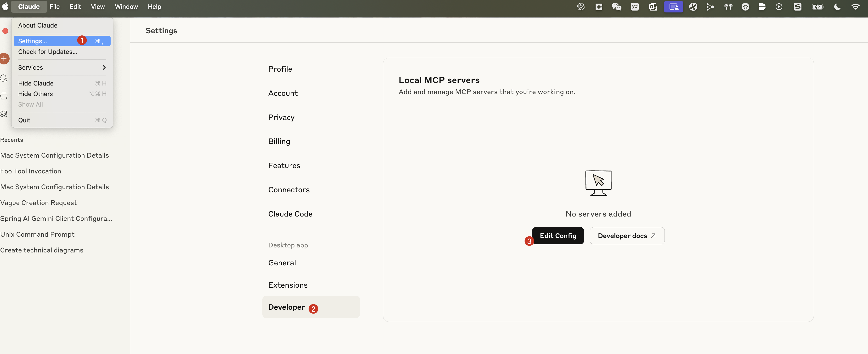
Task: Open the Artifacts shapes icon in sidebar
Action: click(x=4, y=114)
